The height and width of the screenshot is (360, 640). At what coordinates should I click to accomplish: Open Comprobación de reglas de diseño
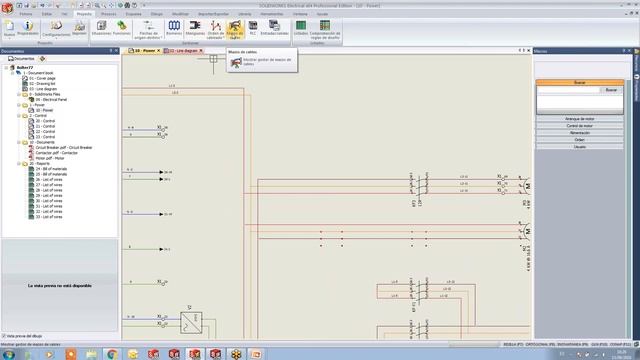[325, 29]
